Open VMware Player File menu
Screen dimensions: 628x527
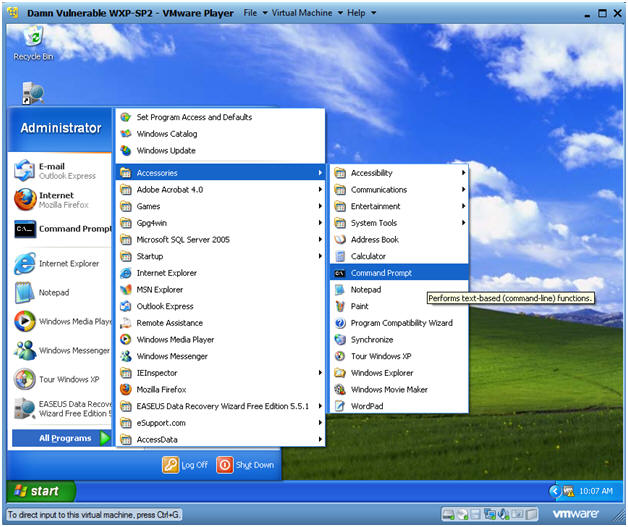[255, 13]
